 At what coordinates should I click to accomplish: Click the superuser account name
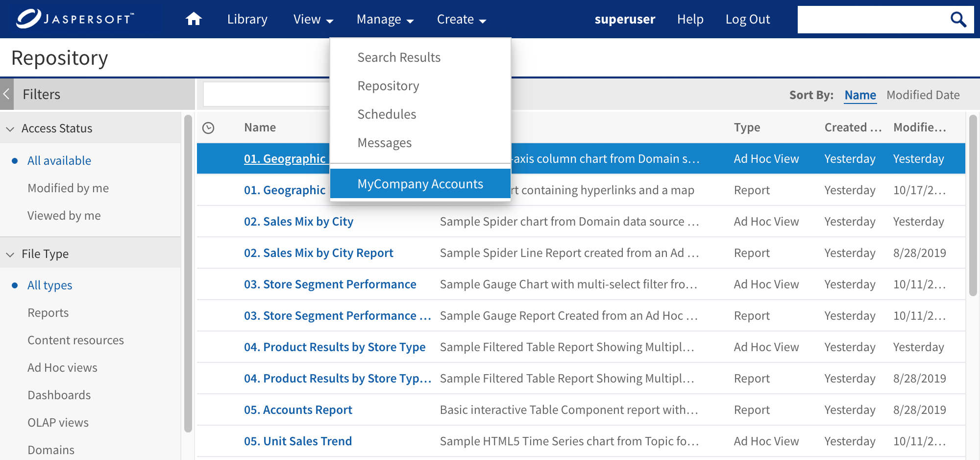coord(625,19)
